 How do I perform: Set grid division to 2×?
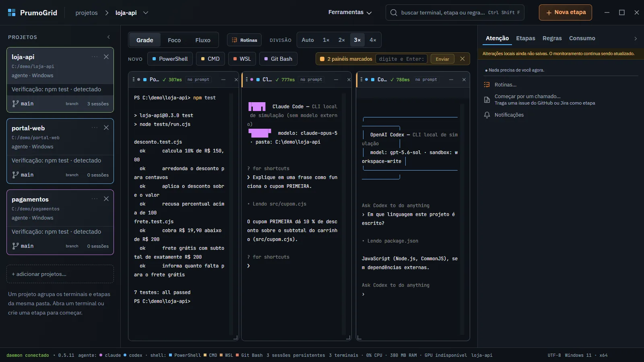pos(342,40)
